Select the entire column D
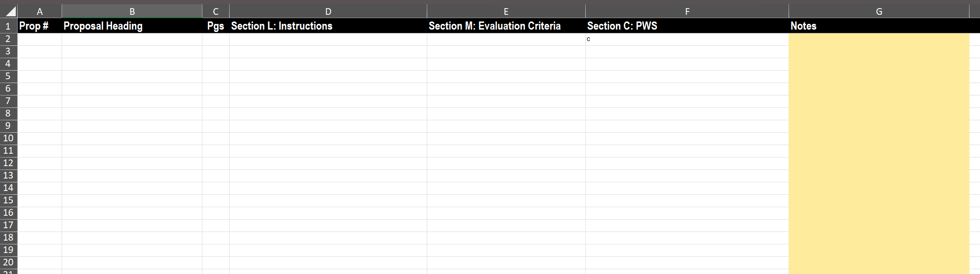The width and height of the screenshot is (980, 274). pos(328,11)
